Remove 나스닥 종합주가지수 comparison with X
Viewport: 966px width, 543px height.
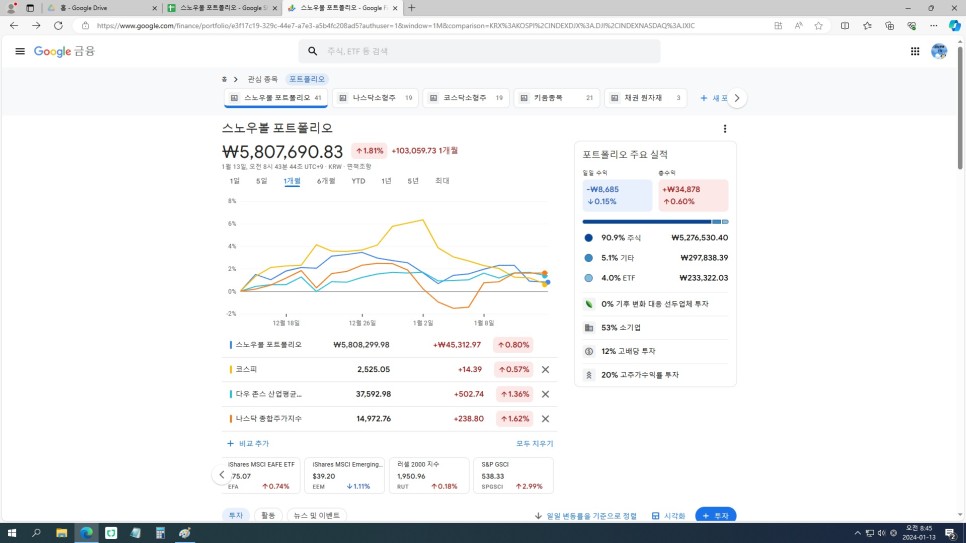click(545, 419)
